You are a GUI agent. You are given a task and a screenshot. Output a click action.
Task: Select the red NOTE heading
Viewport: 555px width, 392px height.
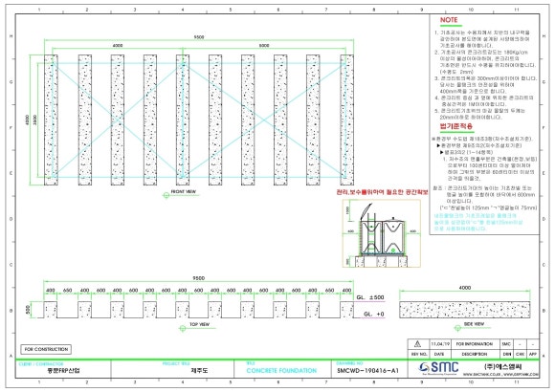tap(449, 20)
